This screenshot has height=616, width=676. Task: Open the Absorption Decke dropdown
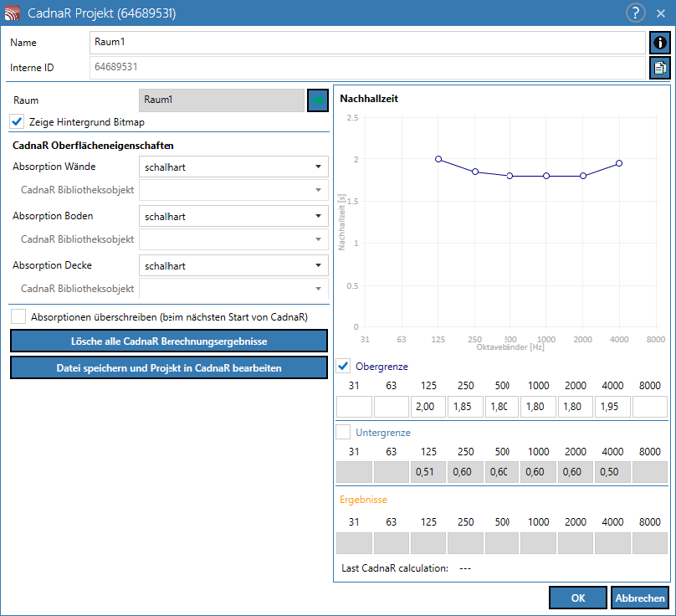(233, 265)
